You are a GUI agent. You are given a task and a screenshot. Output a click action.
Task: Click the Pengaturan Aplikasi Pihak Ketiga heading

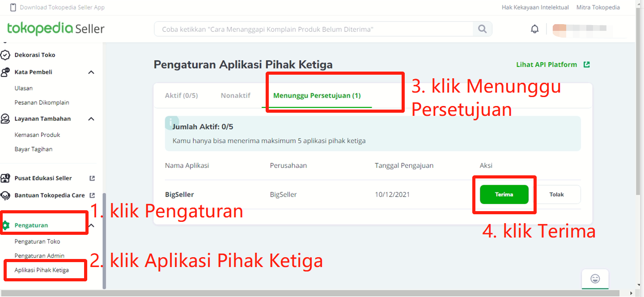[243, 65]
